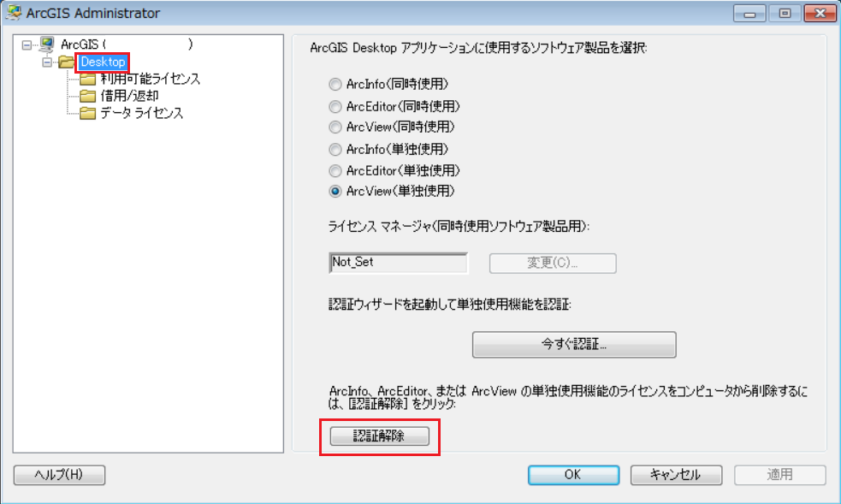Select ArcEditor(同時使用) radio button

pyautogui.click(x=335, y=107)
